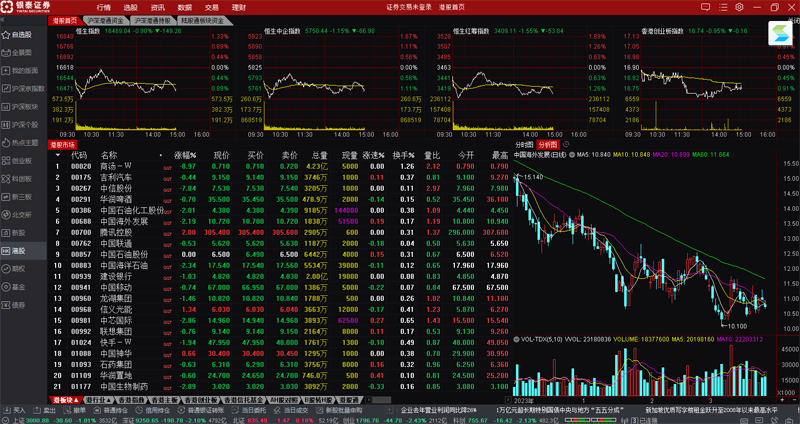Click the floating green-blue S widget
The height and width of the screenshot is (424, 800).
[780, 34]
